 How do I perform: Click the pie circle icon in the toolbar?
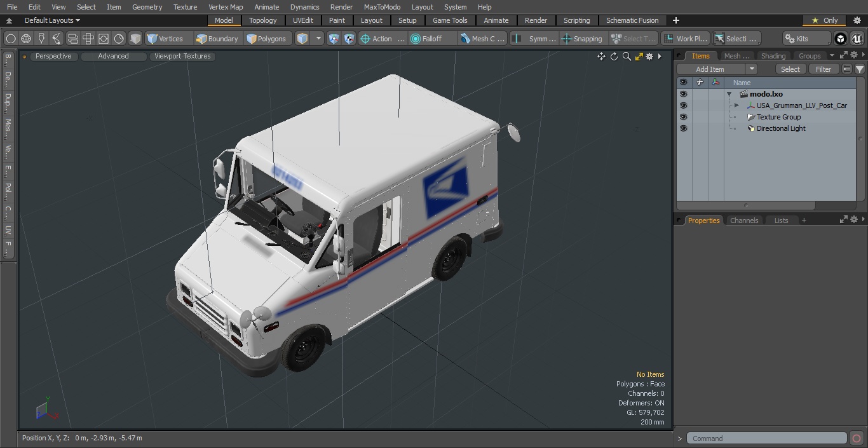point(119,39)
